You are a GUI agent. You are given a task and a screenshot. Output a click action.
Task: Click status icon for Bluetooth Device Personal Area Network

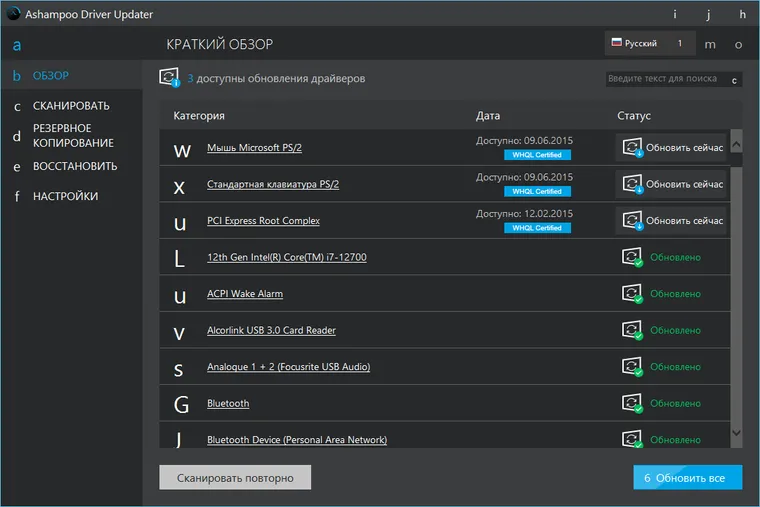(x=632, y=439)
